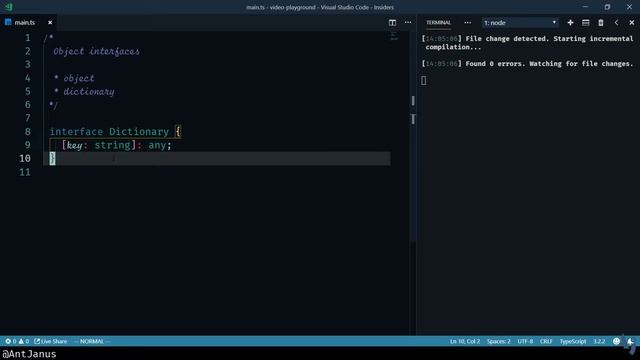This screenshot has height=360, width=640.
Task: Click the closing brace on line 10
Action: pos(52,158)
